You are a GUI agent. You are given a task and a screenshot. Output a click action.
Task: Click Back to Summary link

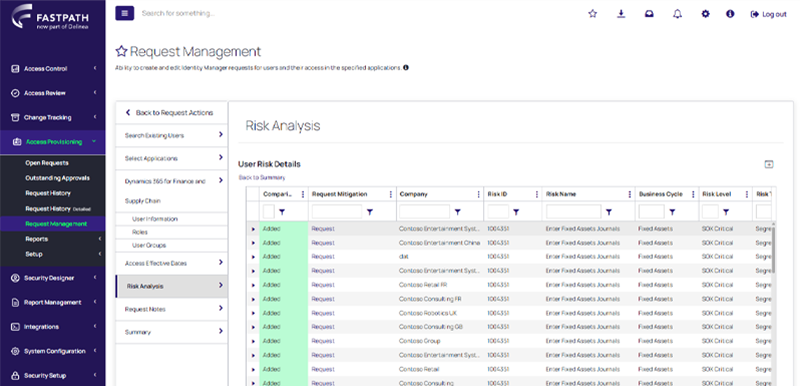click(x=262, y=178)
